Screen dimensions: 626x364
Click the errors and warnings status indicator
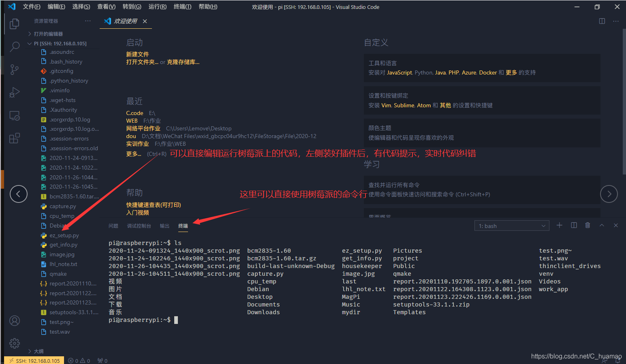click(x=79, y=361)
